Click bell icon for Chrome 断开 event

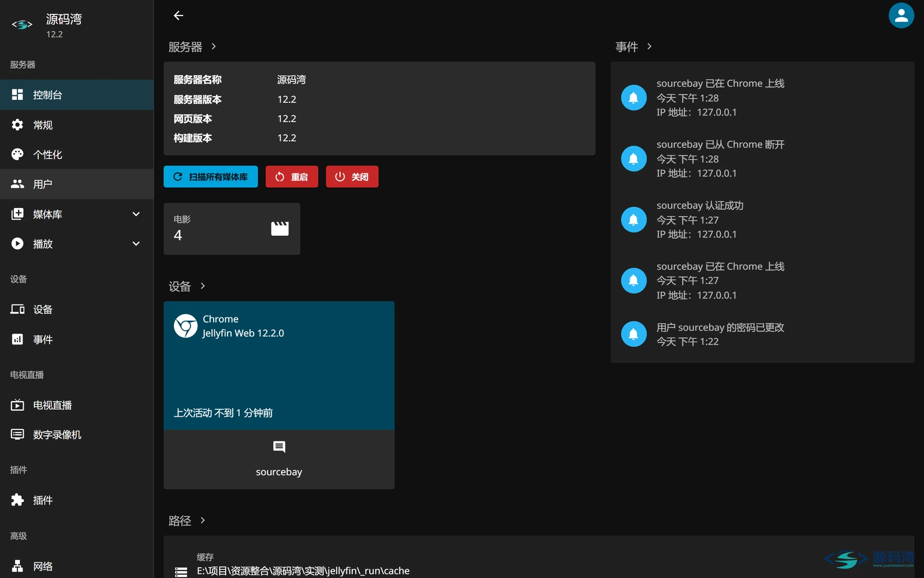coord(634,158)
